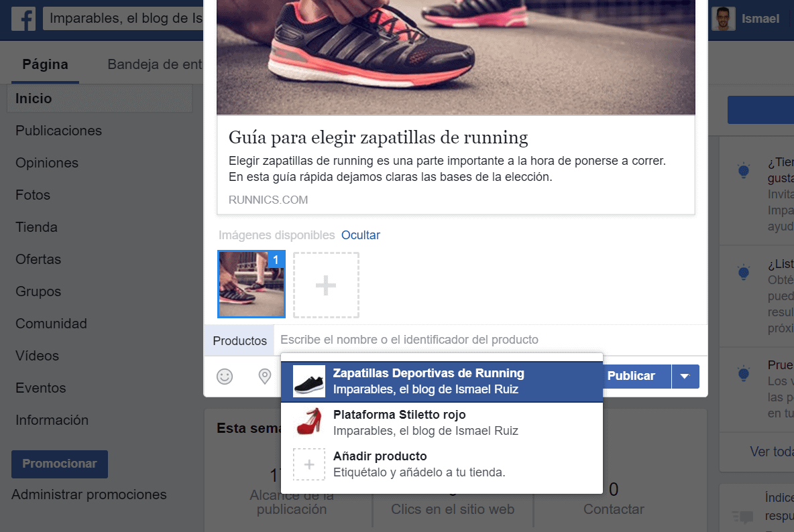Viewport: 794px width, 532px height.
Task: Switch to the Bandeja de entrada tab
Action: pyautogui.click(x=155, y=64)
